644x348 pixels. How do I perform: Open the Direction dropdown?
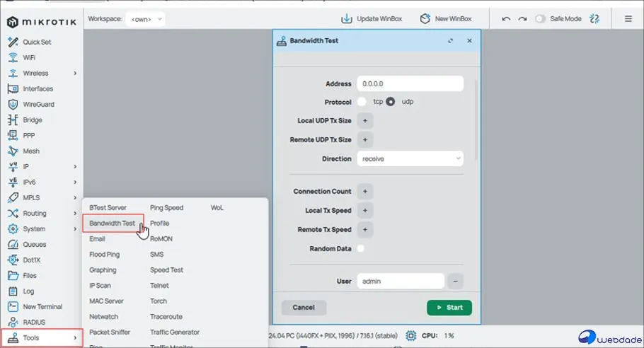pos(410,159)
